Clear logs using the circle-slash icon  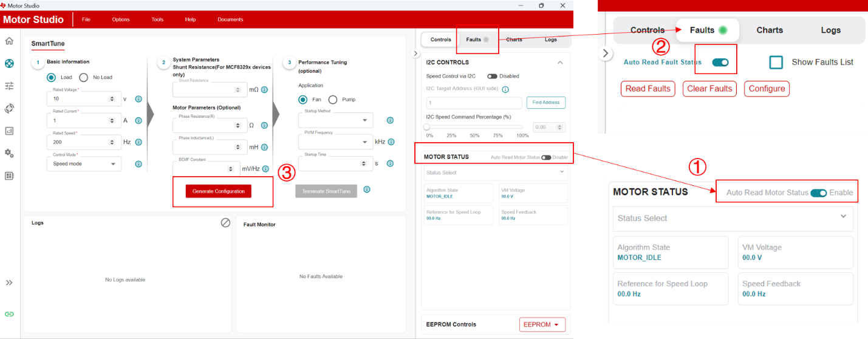[x=225, y=223]
